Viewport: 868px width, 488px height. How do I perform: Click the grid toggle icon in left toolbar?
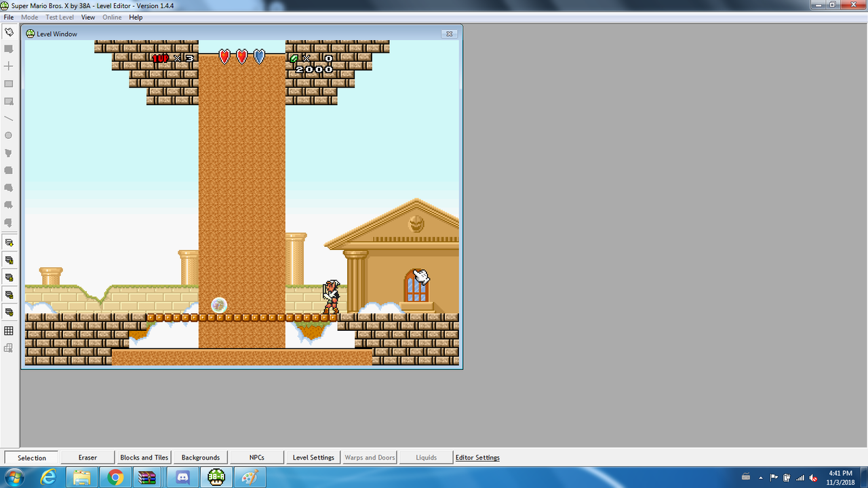[x=9, y=331]
